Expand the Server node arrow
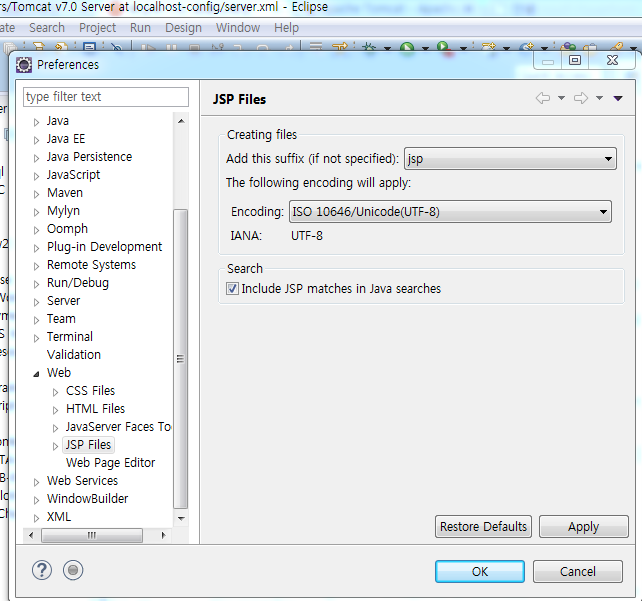Viewport: 642px width, 601px height. pos(36,302)
